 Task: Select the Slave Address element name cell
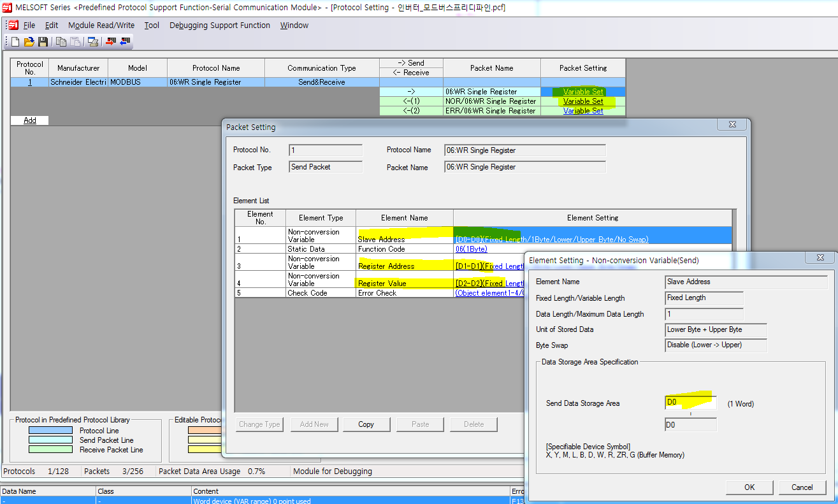tap(405, 236)
